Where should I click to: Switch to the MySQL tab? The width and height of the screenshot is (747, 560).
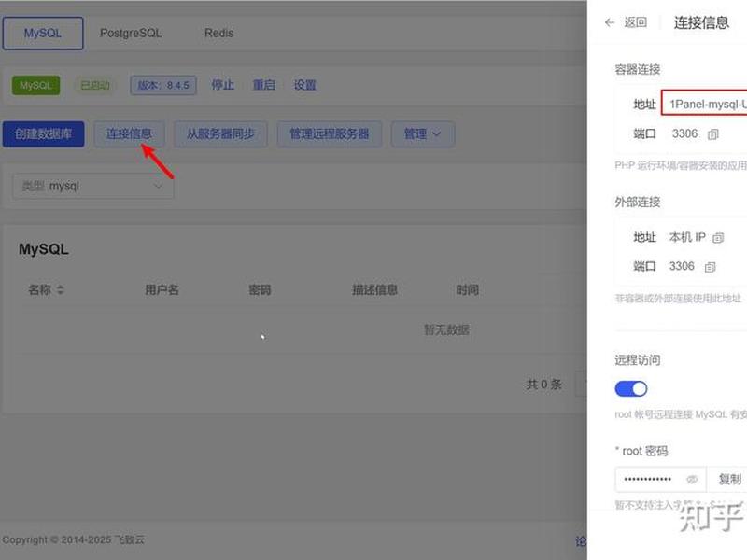coord(43,34)
